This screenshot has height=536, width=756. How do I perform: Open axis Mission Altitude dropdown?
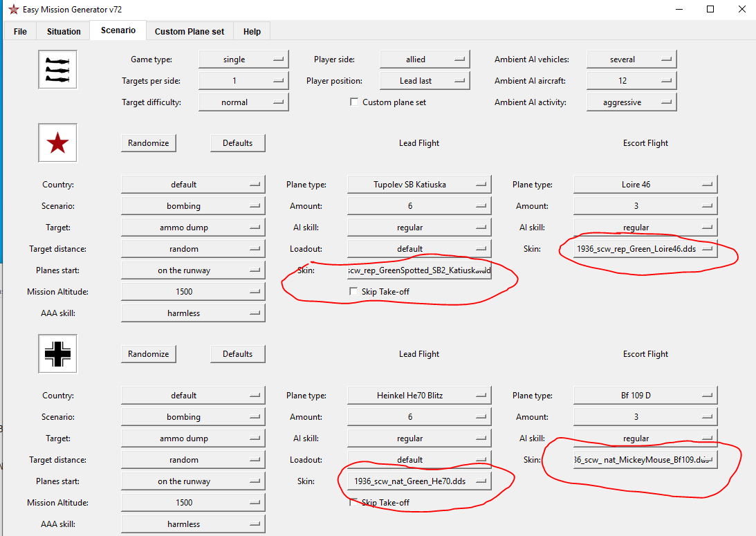193,502
